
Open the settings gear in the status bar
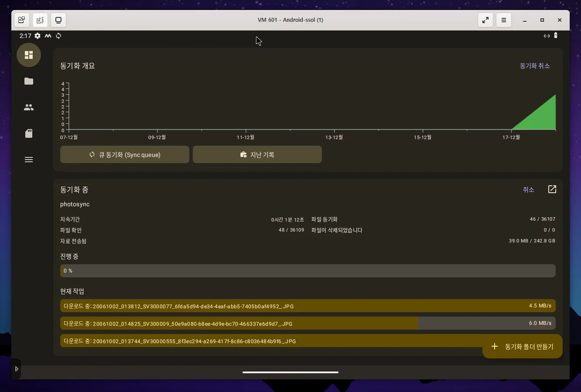37,36
